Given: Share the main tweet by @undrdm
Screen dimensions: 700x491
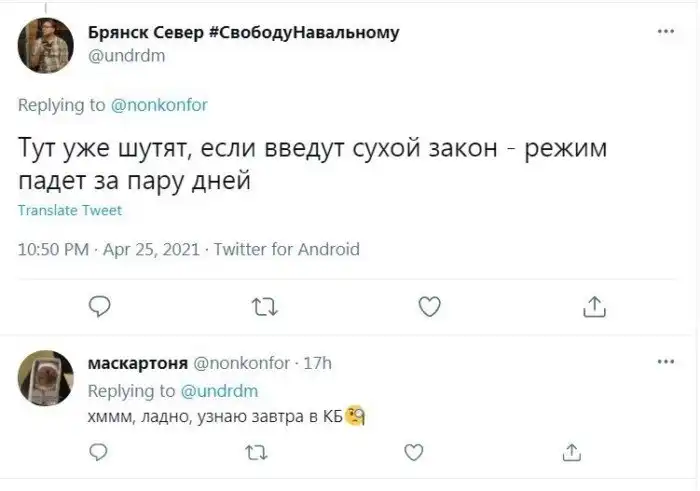Looking at the screenshot, I should click(x=593, y=306).
